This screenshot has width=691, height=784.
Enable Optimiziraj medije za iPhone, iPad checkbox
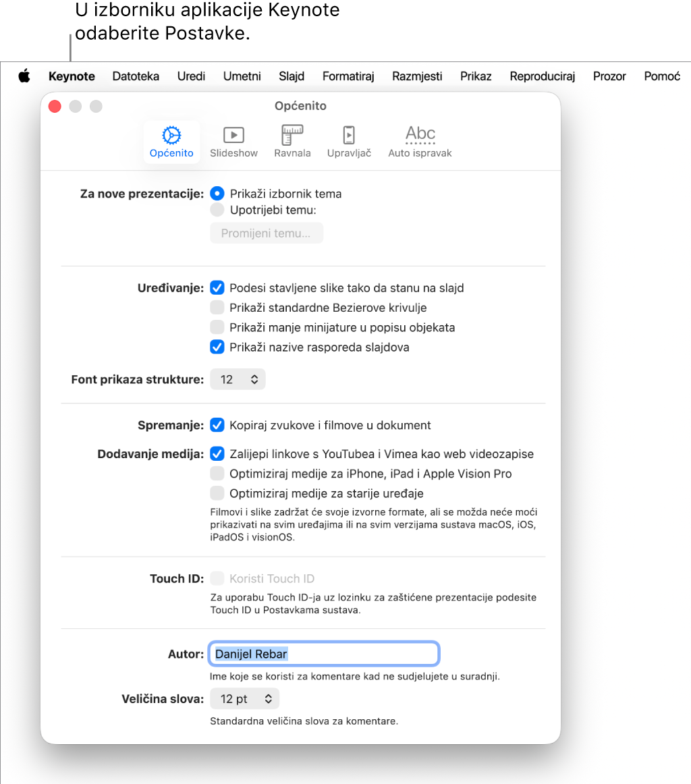pyautogui.click(x=217, y=474)
